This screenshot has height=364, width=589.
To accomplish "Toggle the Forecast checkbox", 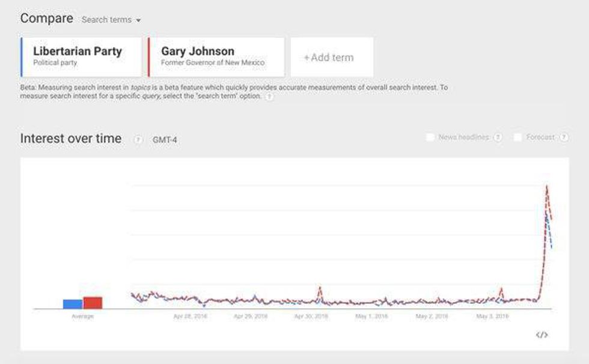I will click(518, 138).
